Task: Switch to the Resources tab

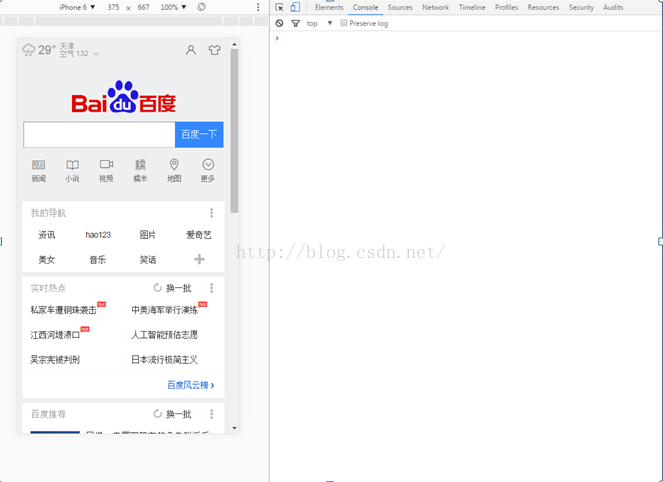Action: 543,7
